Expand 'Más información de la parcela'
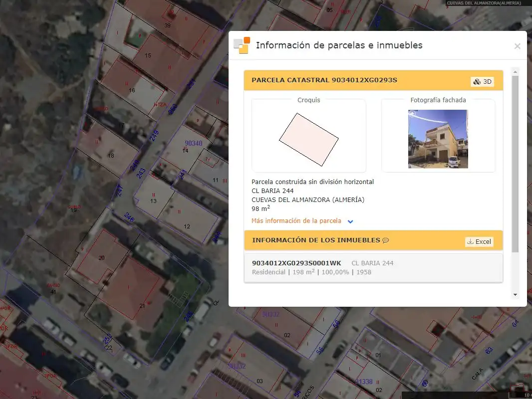Screen dimensions: 532x399 click(302, 221)
